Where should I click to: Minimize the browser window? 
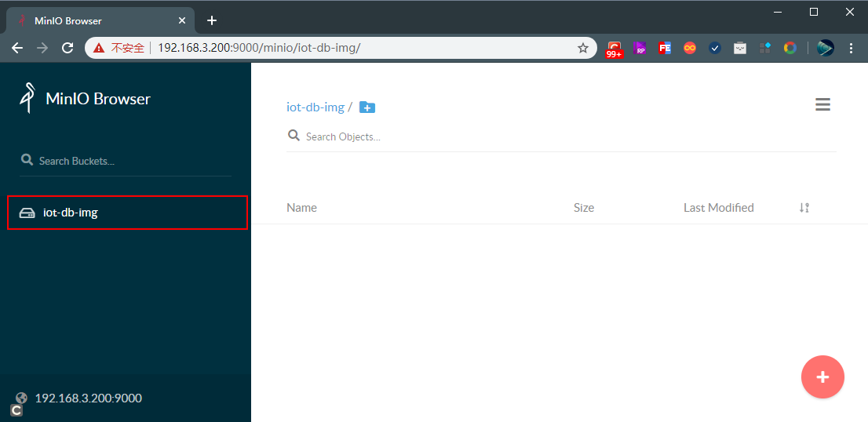(778, 12)
